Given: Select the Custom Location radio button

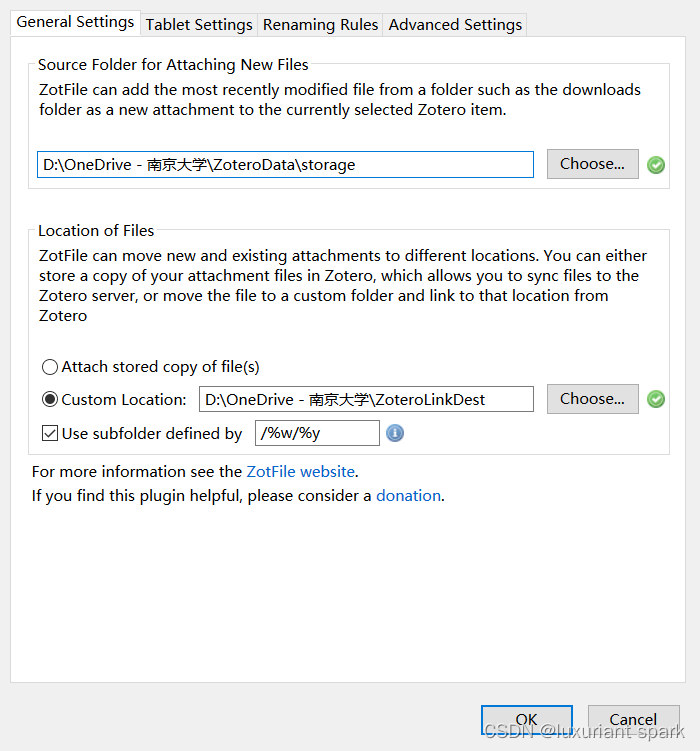Looking at the screenshot, I should (x=50, y=399).
